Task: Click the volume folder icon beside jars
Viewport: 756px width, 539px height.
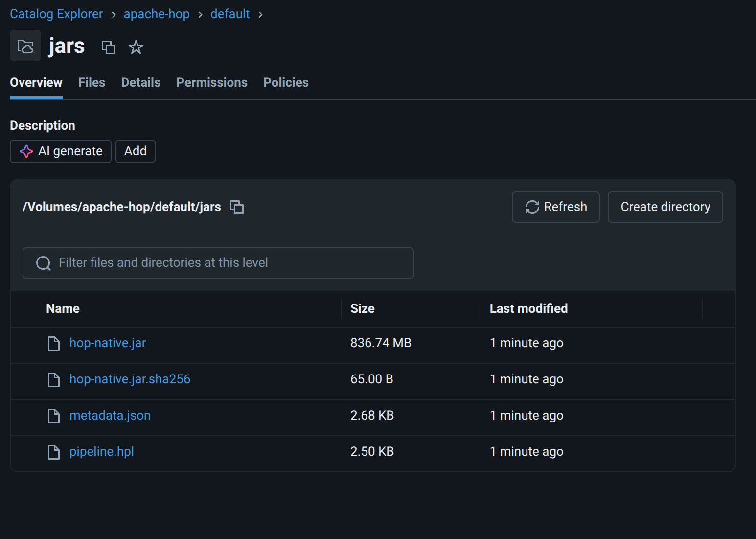Action: [x=25, y=46]
